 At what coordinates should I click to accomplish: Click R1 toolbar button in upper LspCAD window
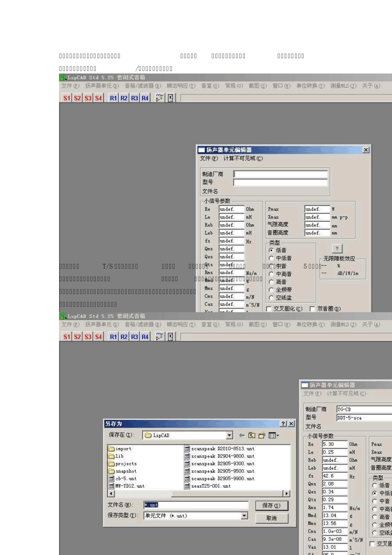coord(113,98)
